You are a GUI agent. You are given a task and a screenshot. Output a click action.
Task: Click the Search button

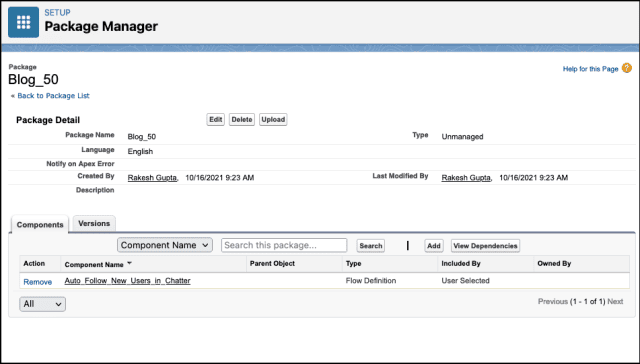[371, 246]
